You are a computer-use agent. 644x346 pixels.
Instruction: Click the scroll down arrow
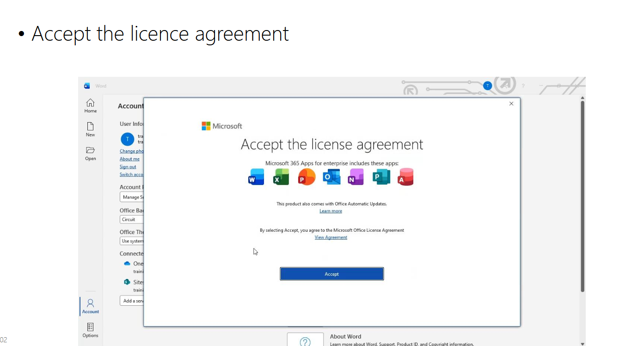click(x=583, y=344)
